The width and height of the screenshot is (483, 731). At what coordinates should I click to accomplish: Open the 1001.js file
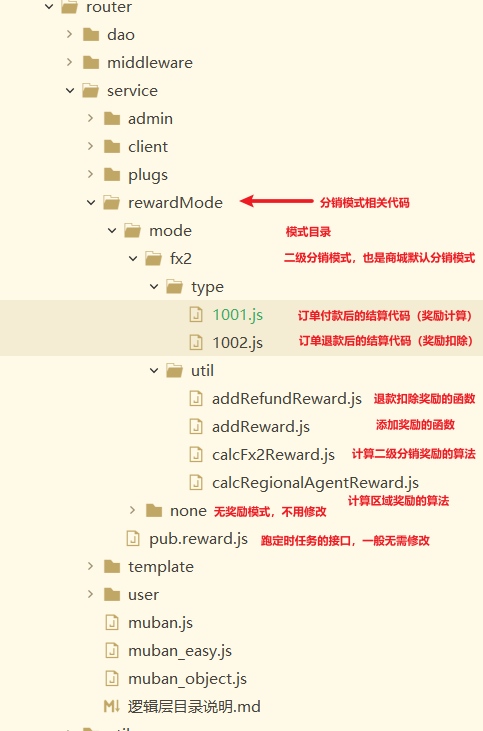coord(238,315)
